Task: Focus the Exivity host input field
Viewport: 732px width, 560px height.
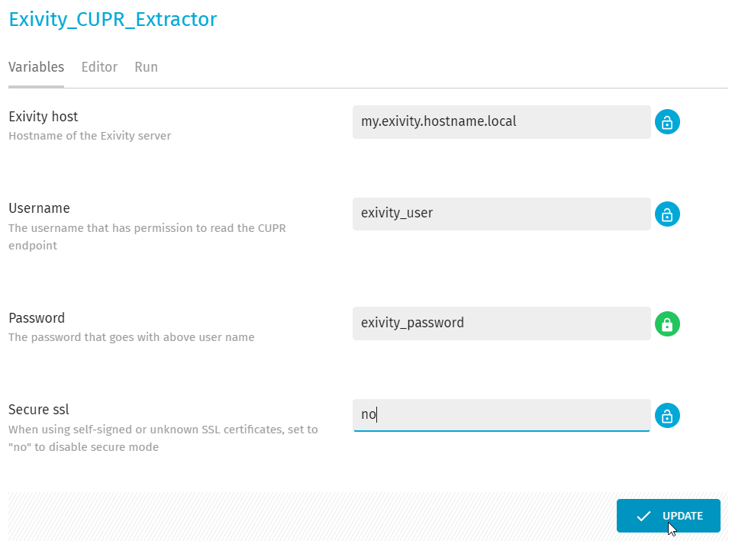Action: [501, 122]
